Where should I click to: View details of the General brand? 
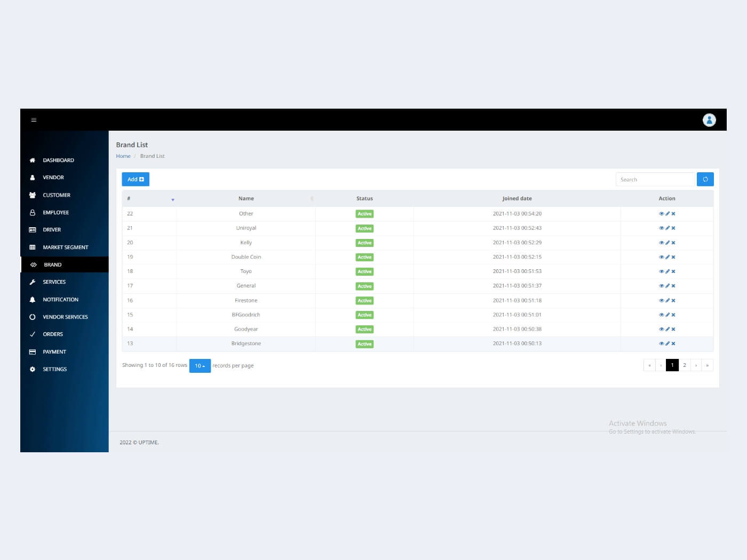[x=661, y=286]
